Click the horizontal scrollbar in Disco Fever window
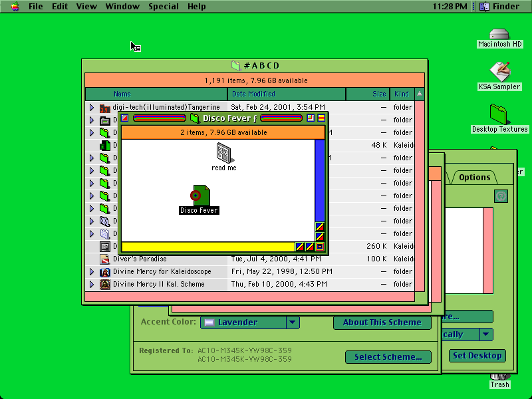The image size is (532, 399). click(208, 247)
